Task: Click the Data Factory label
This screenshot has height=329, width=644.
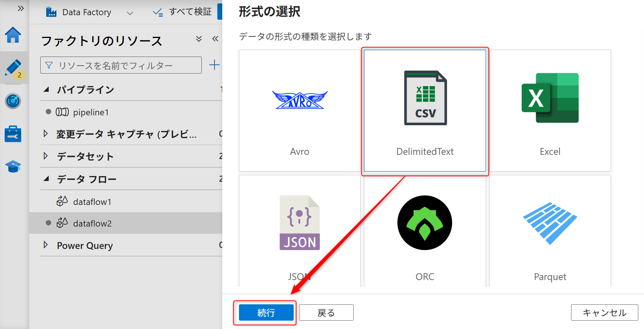Action: coord(87,12)
